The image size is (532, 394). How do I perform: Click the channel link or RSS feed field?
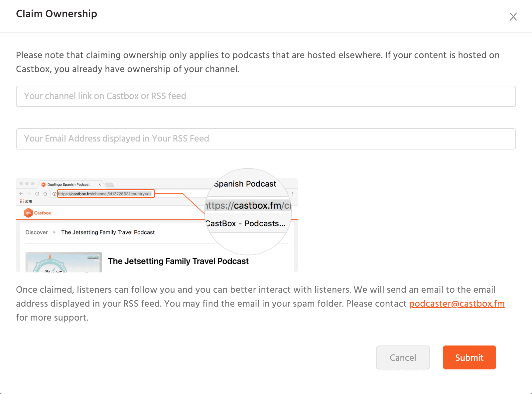(x=266, y=96)
